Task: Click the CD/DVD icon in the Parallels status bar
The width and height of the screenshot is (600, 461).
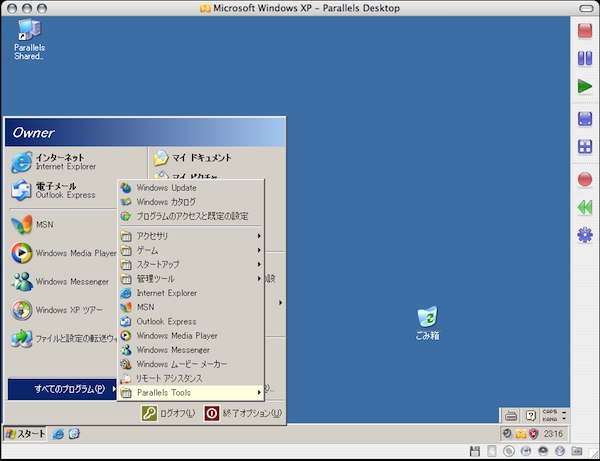Action: (509, 451)
